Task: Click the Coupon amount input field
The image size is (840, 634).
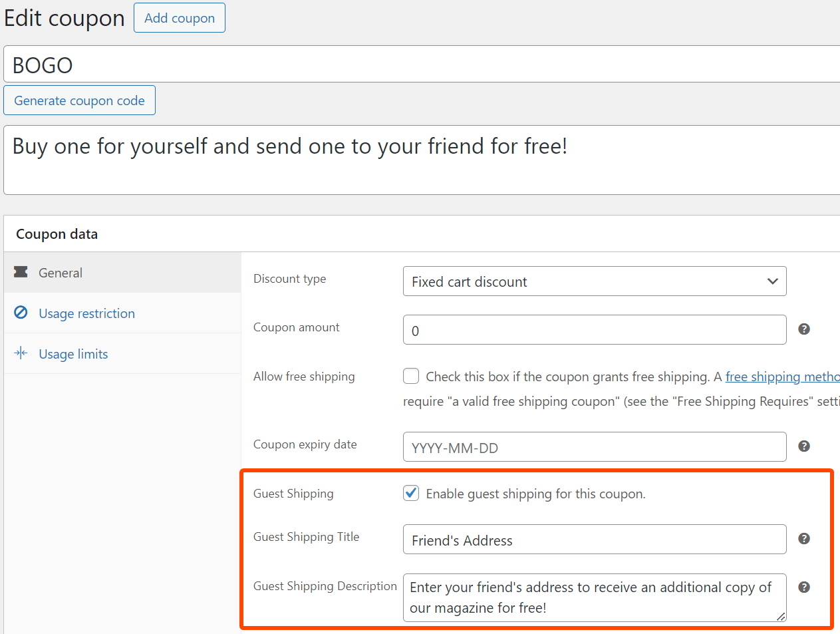Action: pyautogui.click(x=595, y=330)
